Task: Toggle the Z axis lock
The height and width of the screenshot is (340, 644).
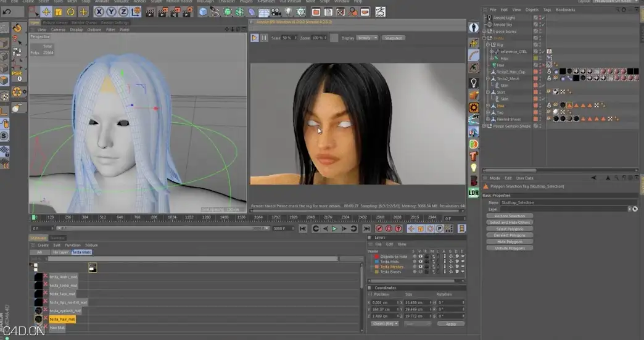Action: tap(123, 12)
